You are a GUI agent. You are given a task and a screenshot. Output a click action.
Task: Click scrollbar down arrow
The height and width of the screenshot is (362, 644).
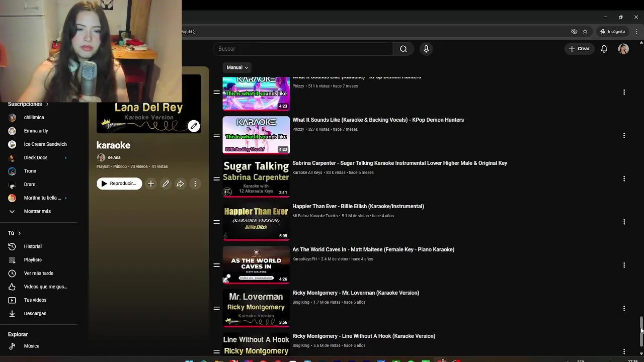[x=641, y=353]
